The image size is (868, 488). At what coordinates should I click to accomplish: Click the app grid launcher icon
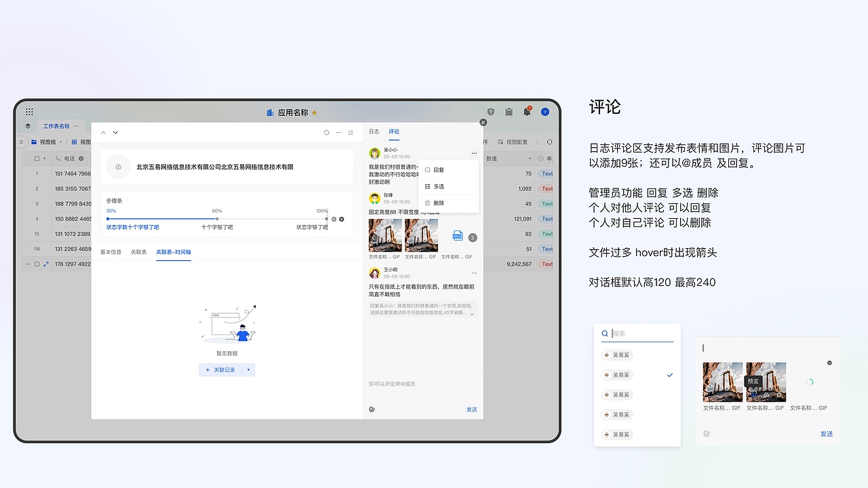point(28,113)
